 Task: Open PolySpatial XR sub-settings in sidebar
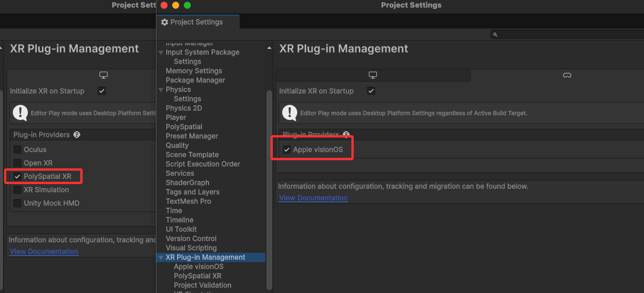pos(198,276)
